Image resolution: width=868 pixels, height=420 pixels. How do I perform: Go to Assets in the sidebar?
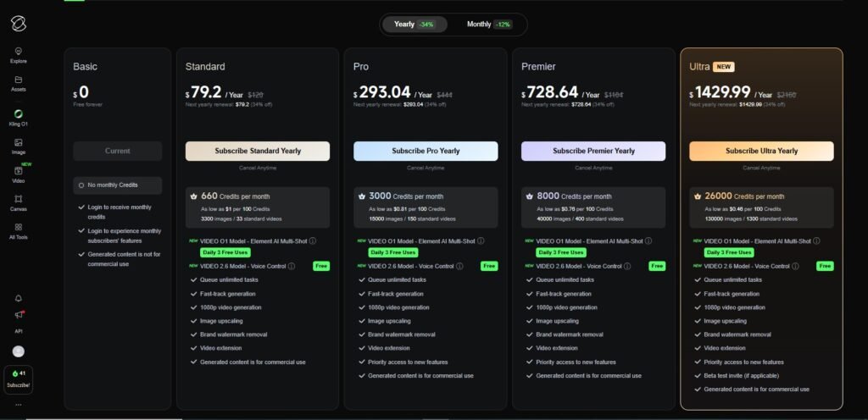click(18, 82)
